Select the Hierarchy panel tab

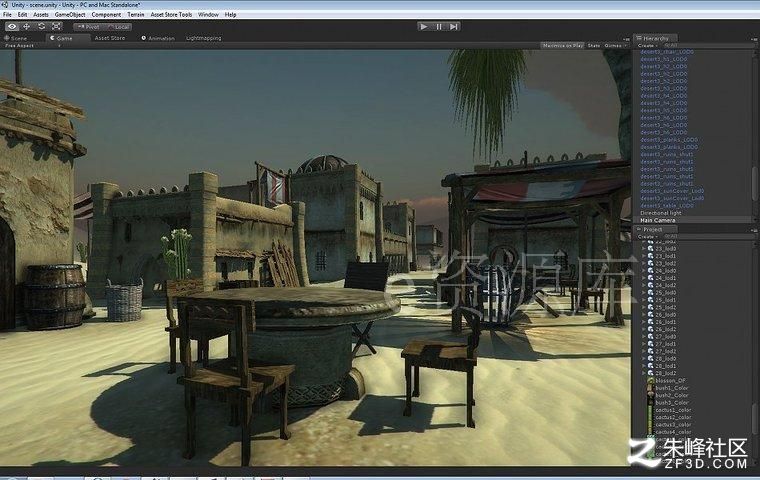[655, 38]
